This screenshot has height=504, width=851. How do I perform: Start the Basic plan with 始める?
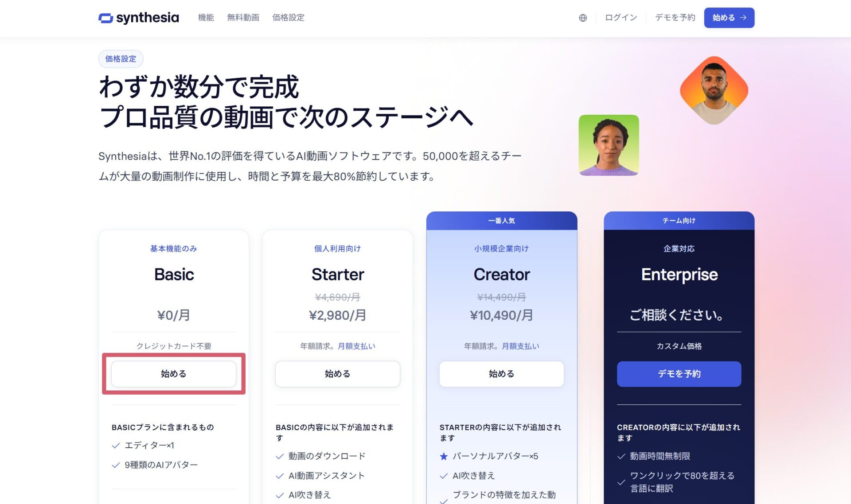point(174,374)
